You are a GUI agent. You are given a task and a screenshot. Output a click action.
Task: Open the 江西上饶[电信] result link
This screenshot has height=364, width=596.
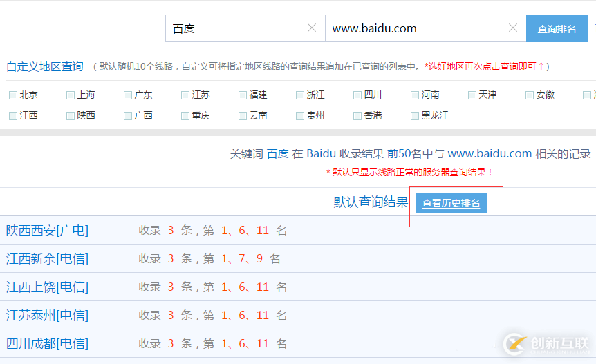[47, 287]
